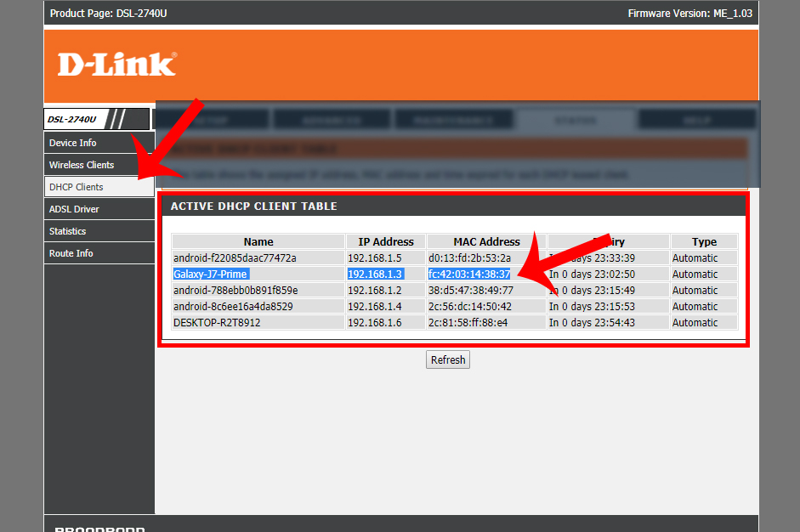Click the DSL-2740U model badge

pos(96,119)
